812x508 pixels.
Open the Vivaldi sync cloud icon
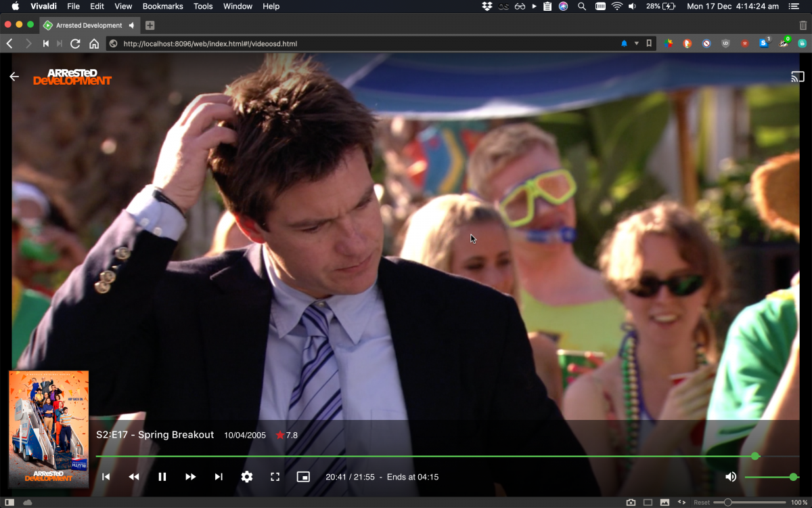coord(28,503)
